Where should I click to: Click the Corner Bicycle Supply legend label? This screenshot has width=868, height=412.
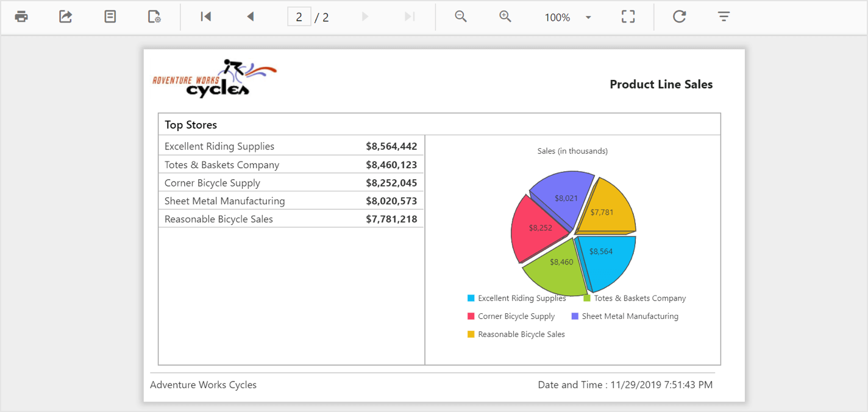click(x=516, y=316)
